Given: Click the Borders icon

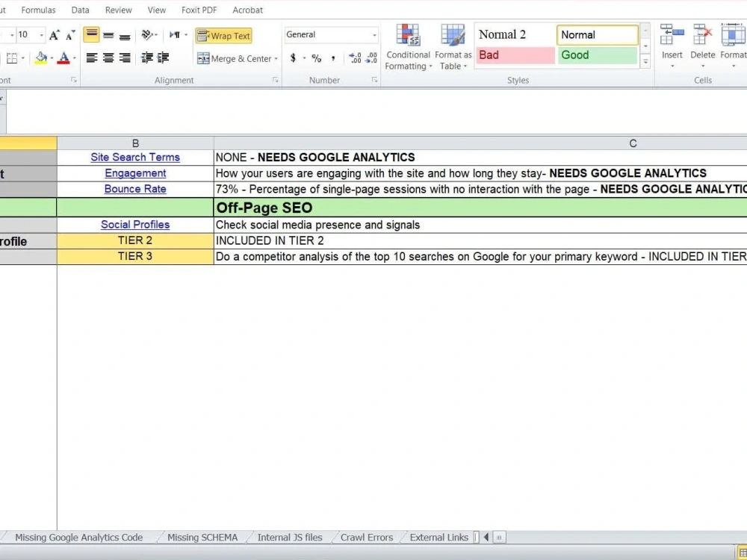Looking at the screenshot, I should 12,58.
